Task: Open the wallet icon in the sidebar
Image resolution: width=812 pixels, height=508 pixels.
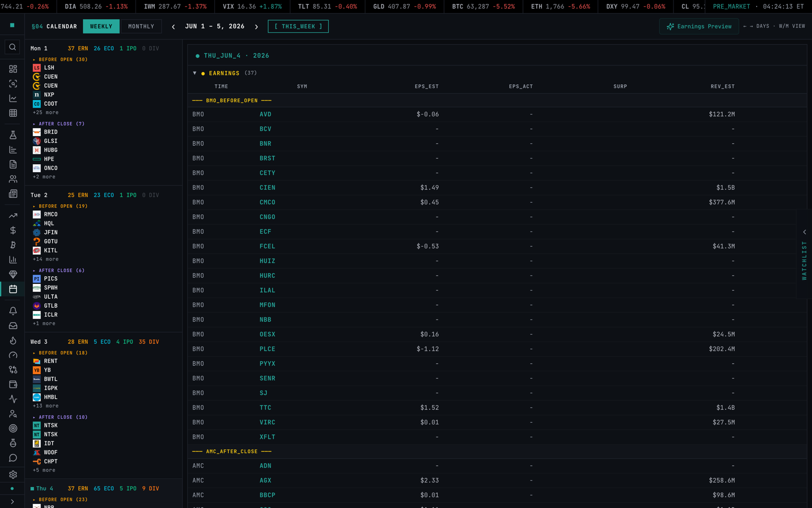Action: click(13, 385)
